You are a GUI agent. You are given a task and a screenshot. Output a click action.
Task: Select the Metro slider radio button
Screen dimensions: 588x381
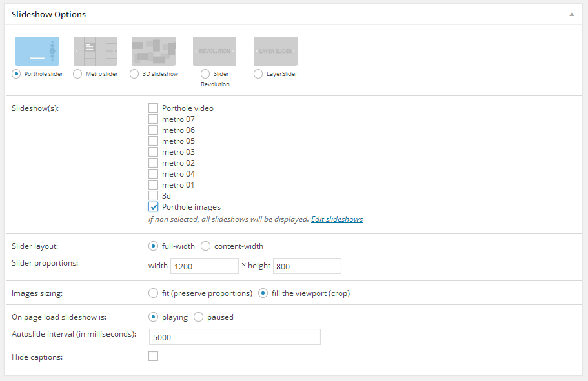pos(77,74)
